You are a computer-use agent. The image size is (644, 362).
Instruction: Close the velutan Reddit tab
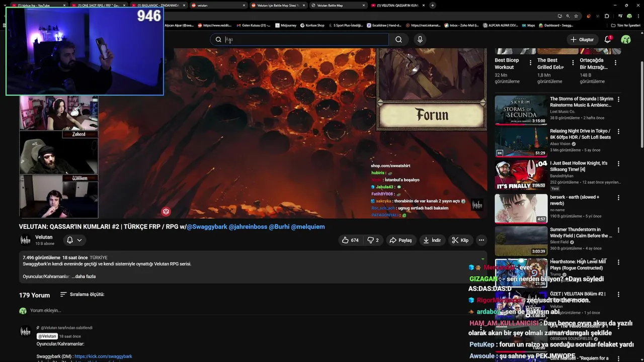point(244,5)
